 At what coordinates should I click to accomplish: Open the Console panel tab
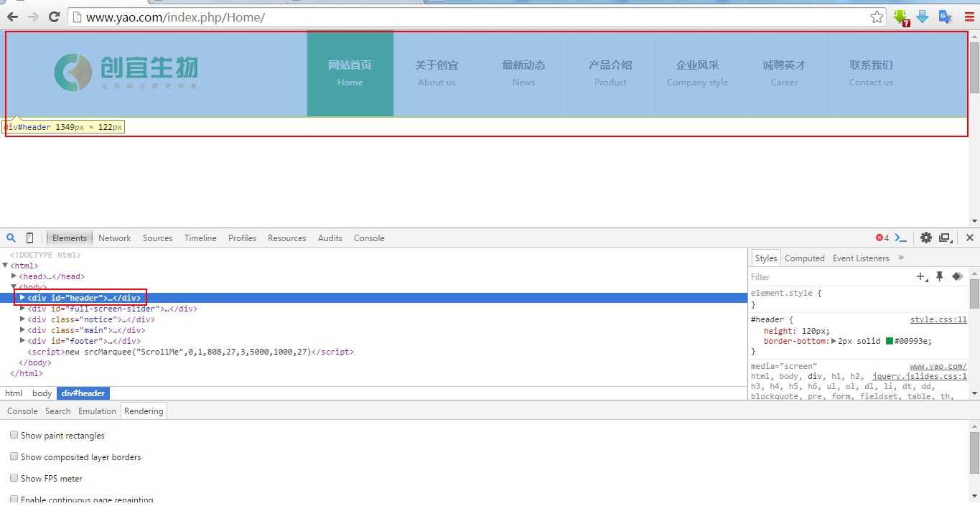click(x=369, y=238)
